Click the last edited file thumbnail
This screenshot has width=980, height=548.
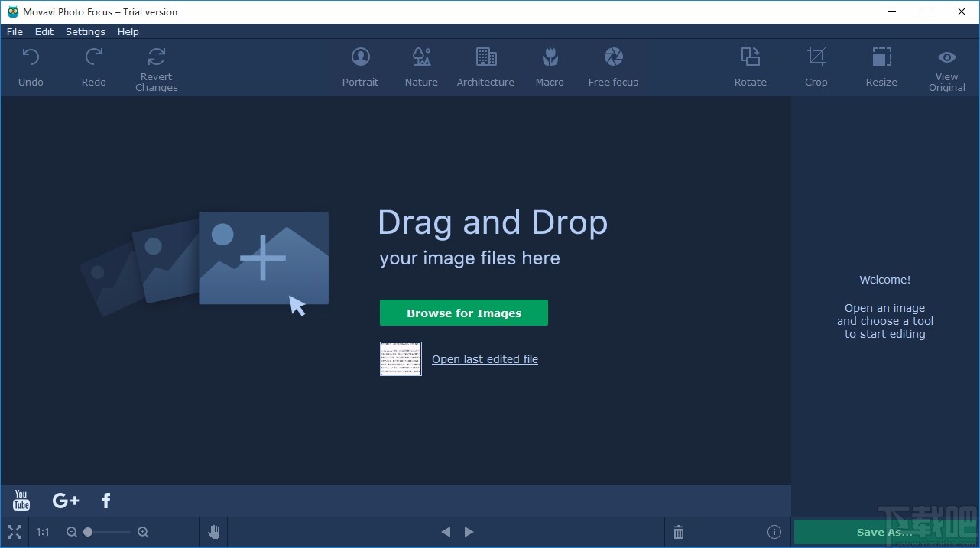coord(401,358)
